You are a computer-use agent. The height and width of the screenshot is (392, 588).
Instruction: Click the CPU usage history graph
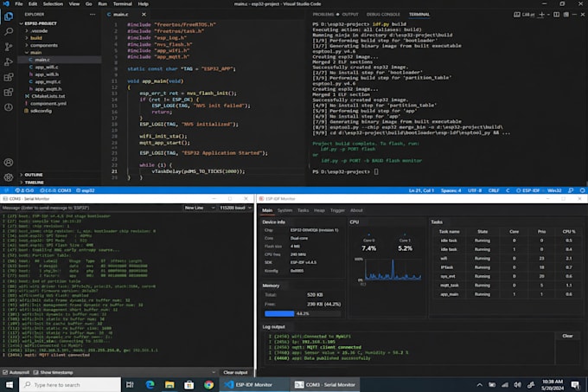(393, 269)
